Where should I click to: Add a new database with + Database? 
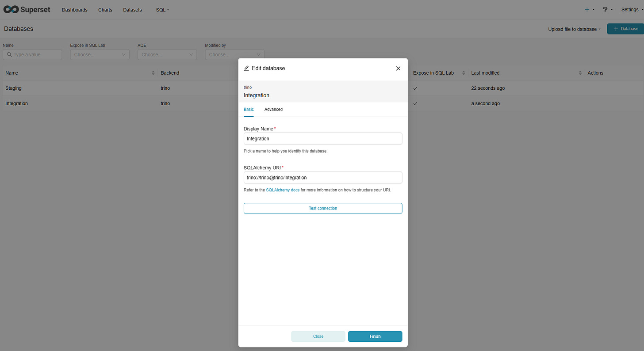[x=625, y=29]
